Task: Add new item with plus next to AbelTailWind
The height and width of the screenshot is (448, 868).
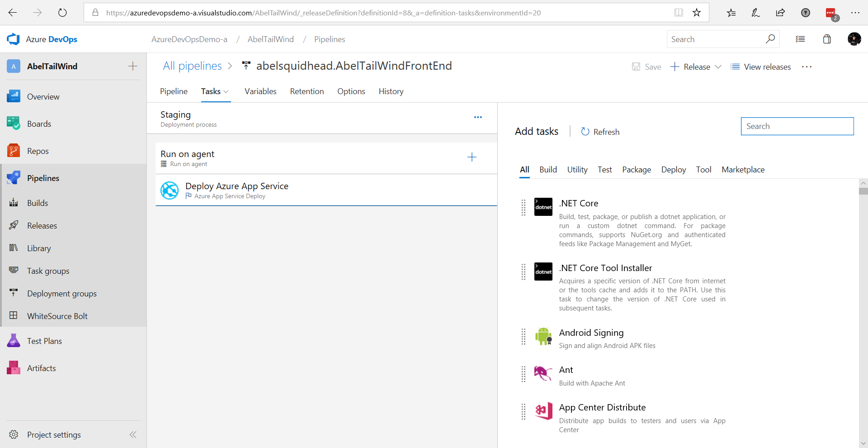Action: [133, 66]
